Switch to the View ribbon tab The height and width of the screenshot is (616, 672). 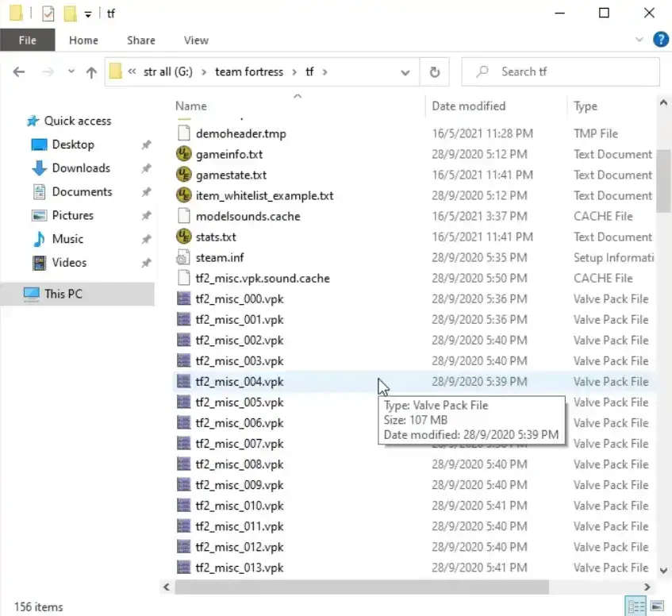click(195, 40)
